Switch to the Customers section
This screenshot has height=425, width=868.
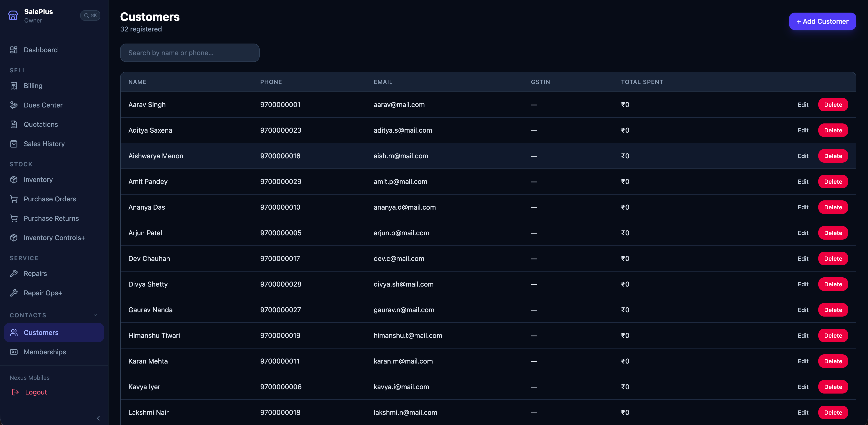click(x=41, y=332)
